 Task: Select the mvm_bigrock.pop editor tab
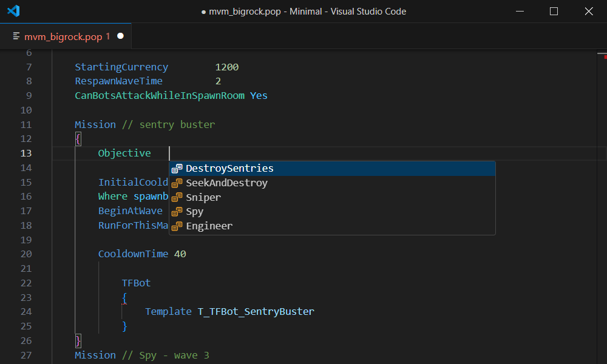point(66,36)
